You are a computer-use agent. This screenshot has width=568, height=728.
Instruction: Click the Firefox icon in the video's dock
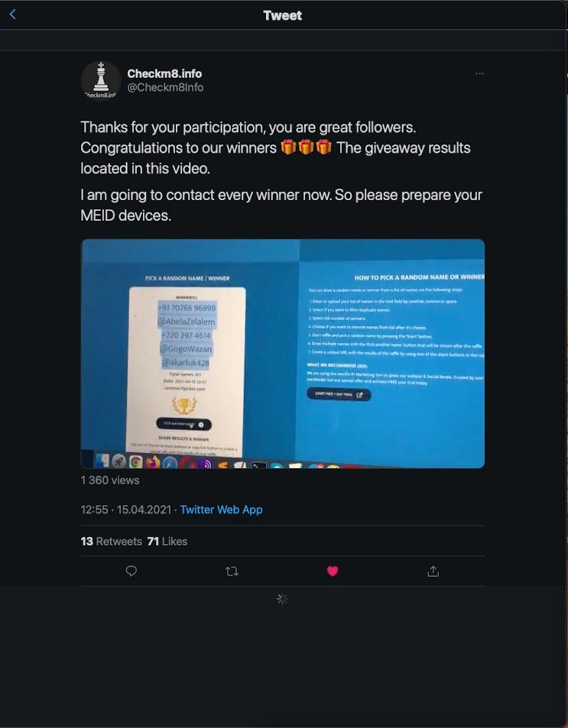pyautogui.click(x=152, y=462)
